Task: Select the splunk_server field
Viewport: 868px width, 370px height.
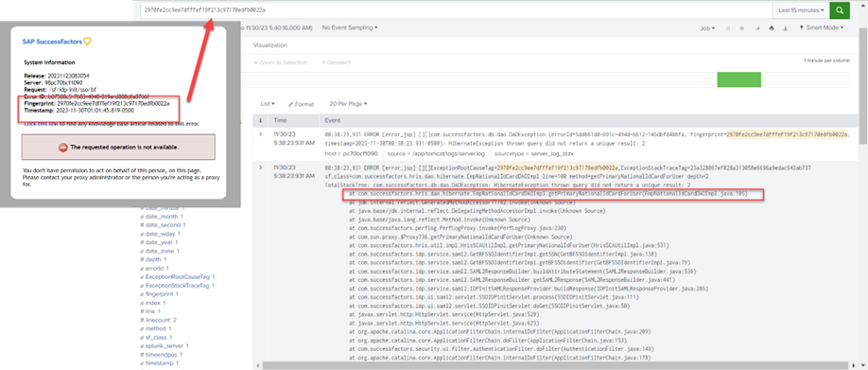Action: (165, 346)
